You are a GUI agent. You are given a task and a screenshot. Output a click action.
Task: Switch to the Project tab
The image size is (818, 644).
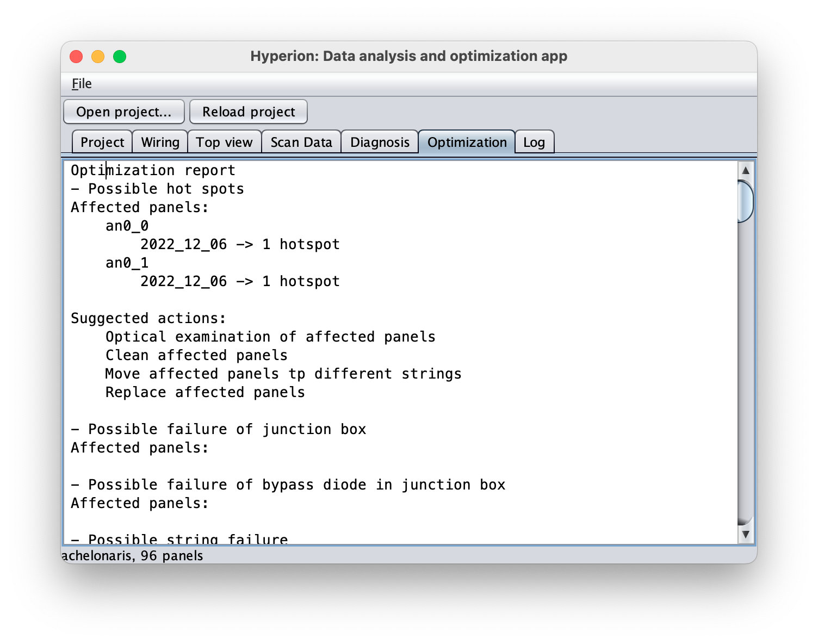pos(102,142)
